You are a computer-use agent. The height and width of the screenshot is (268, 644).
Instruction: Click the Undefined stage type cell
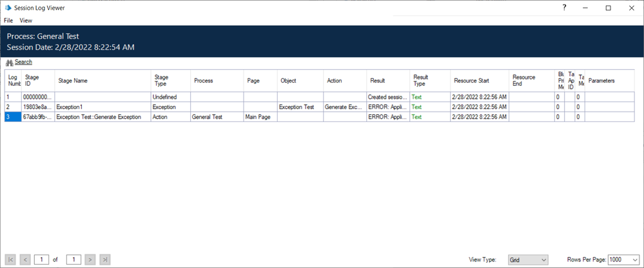tap(171, 97)
